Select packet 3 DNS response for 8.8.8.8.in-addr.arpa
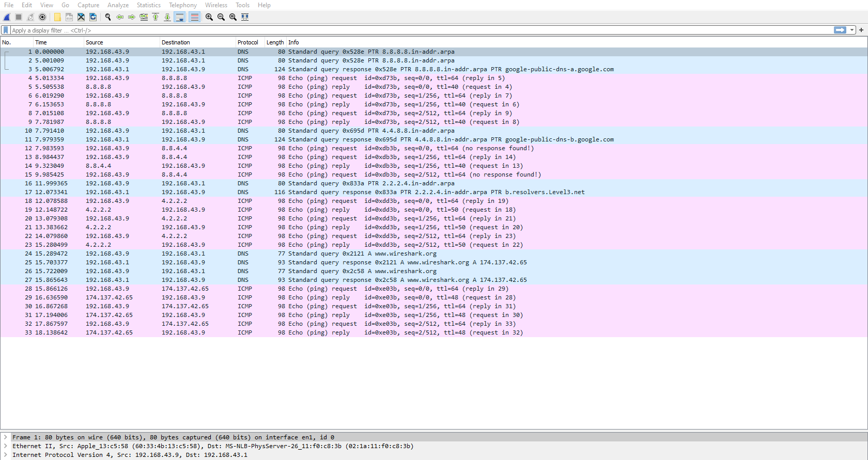868x460 pixels. point(434,69)
